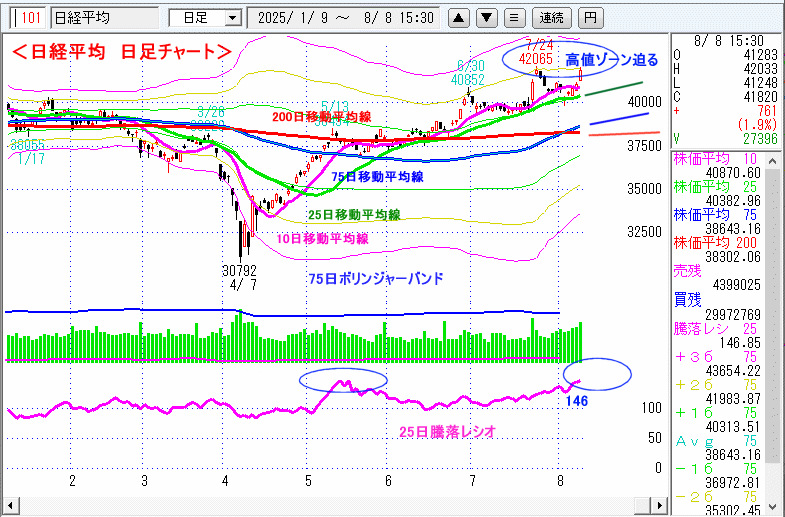Click the 日経平均 name field
The height and width of the screenshot is (517, 785).
105,18
